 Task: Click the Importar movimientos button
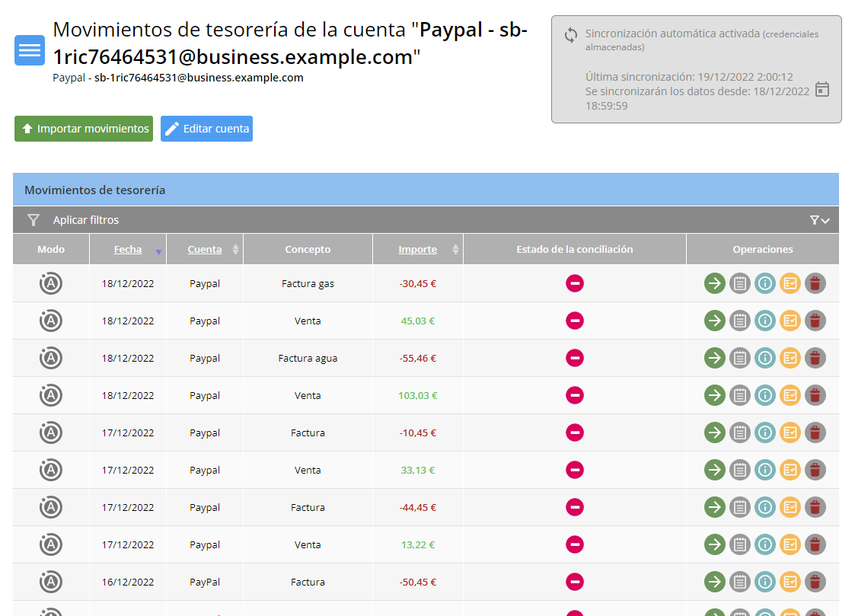coord(84,129)
